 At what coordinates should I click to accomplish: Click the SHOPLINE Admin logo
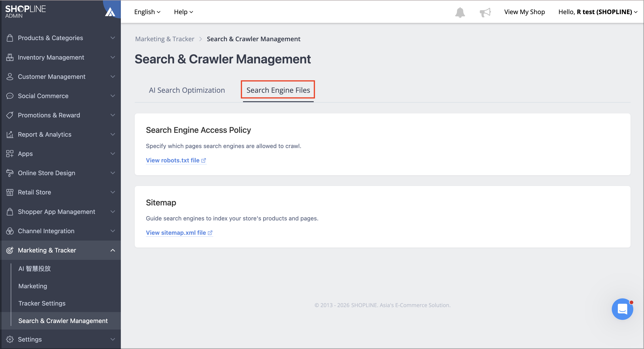pyautogui.click(x=26, y=11)
